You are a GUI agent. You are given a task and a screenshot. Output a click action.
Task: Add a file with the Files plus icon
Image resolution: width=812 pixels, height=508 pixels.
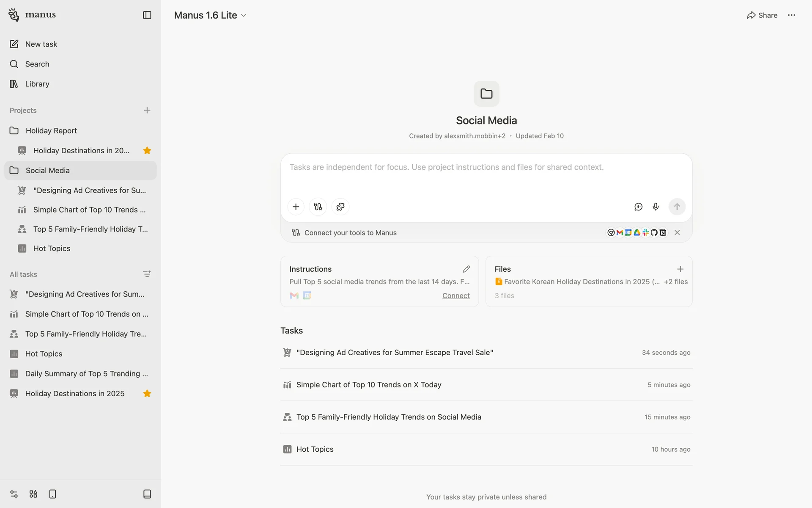point(680,269)
